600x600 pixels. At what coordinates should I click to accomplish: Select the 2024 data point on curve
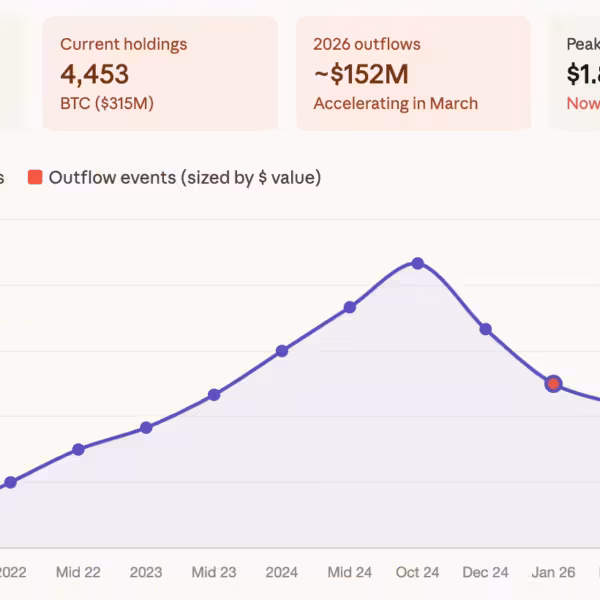pyautogui.click(x=282, y=351)
